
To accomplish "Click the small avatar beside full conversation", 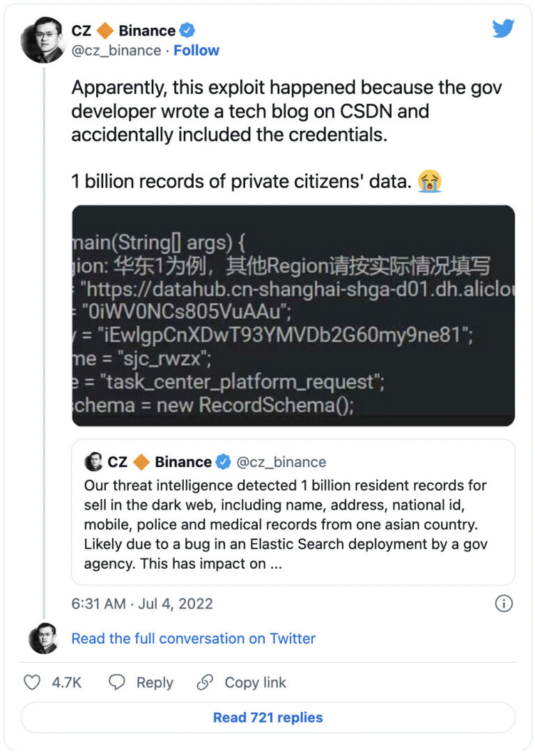I will coord(42,638).
